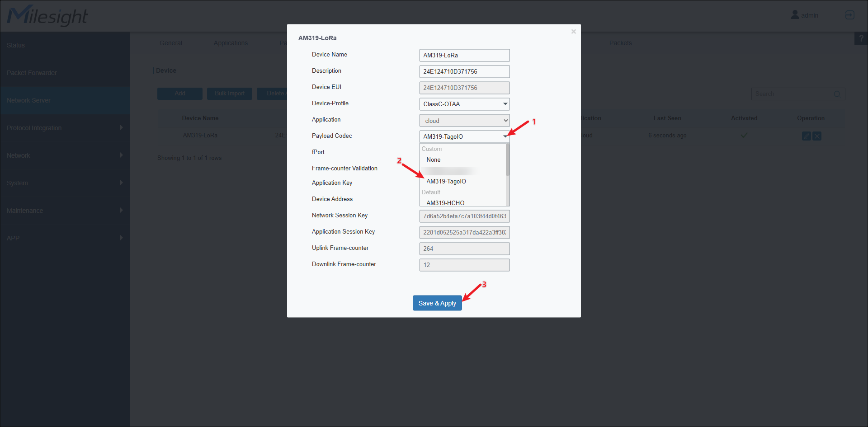Close the AM319-LoRa dialog
868x427 pixels.
(573, 31)
